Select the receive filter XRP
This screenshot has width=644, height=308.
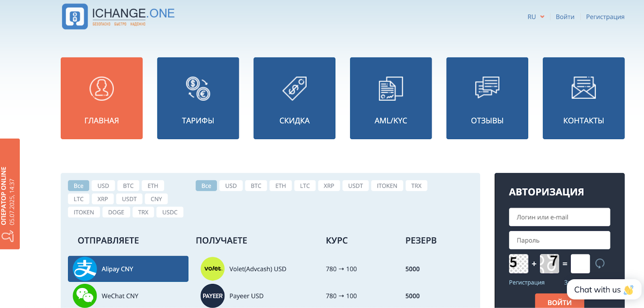(329, 186)
